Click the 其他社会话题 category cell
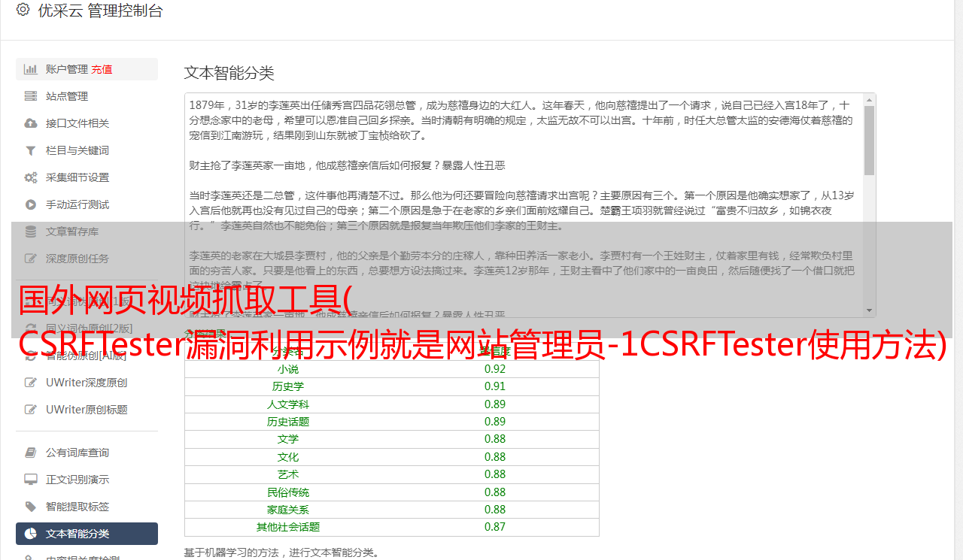The image size is (963, 560). tap(288, 527)
